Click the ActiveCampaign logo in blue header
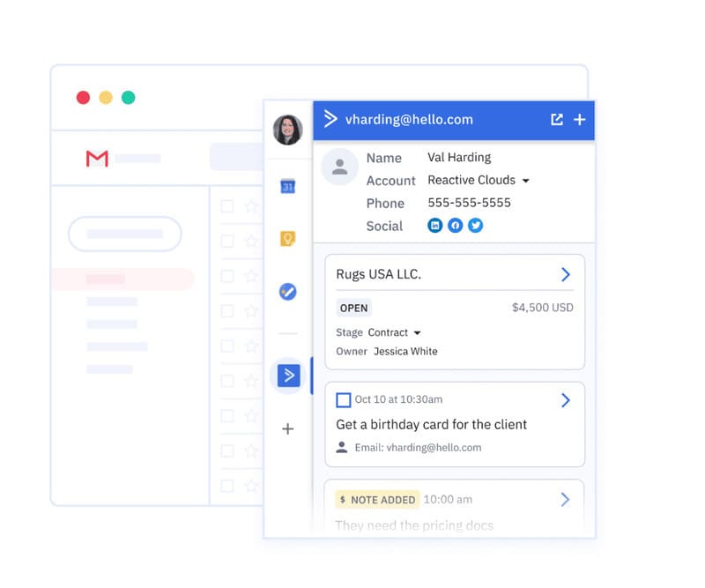Viewport: 705px width, 588px height. point(330,119)
